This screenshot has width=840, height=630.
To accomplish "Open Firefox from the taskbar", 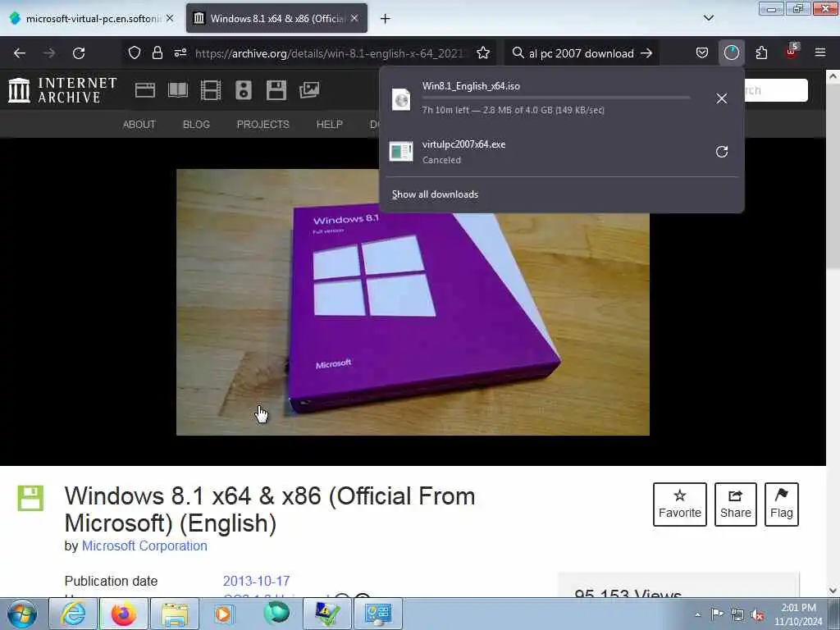I will [124, 614].
